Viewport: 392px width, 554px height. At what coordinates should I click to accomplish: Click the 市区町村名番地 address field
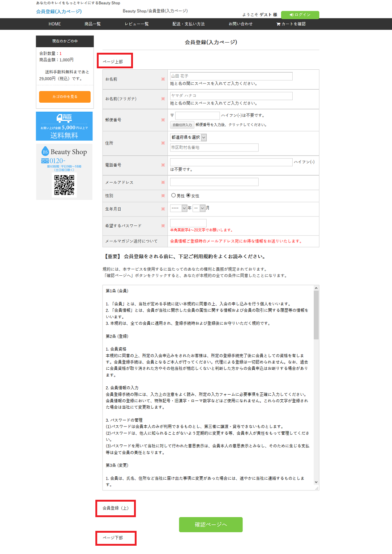pyautogui.click(x=214, y=147)
